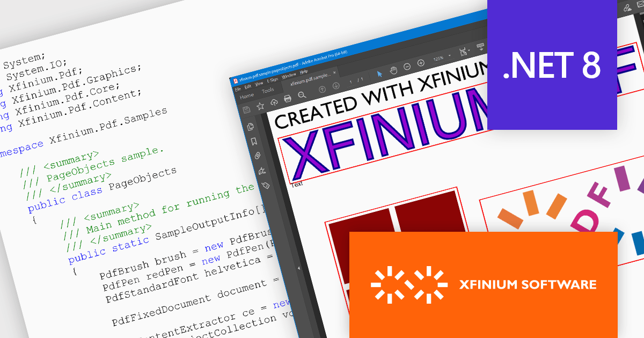Toggle the Attachments paperclip panel

[257, 155]
